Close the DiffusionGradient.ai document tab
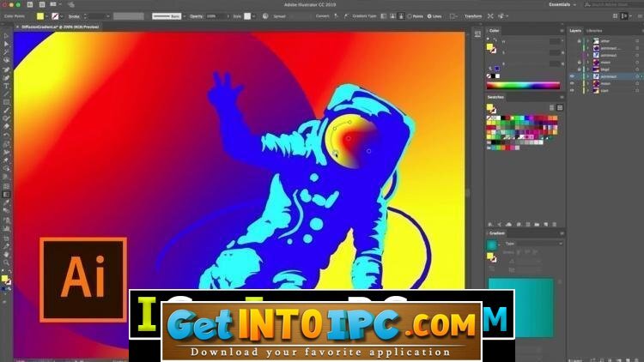This screenshot has height=362, width=644. (x=17, y=27)
